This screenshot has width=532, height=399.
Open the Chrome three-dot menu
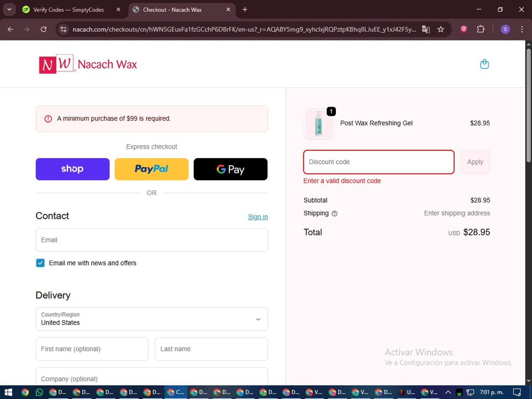522,29
